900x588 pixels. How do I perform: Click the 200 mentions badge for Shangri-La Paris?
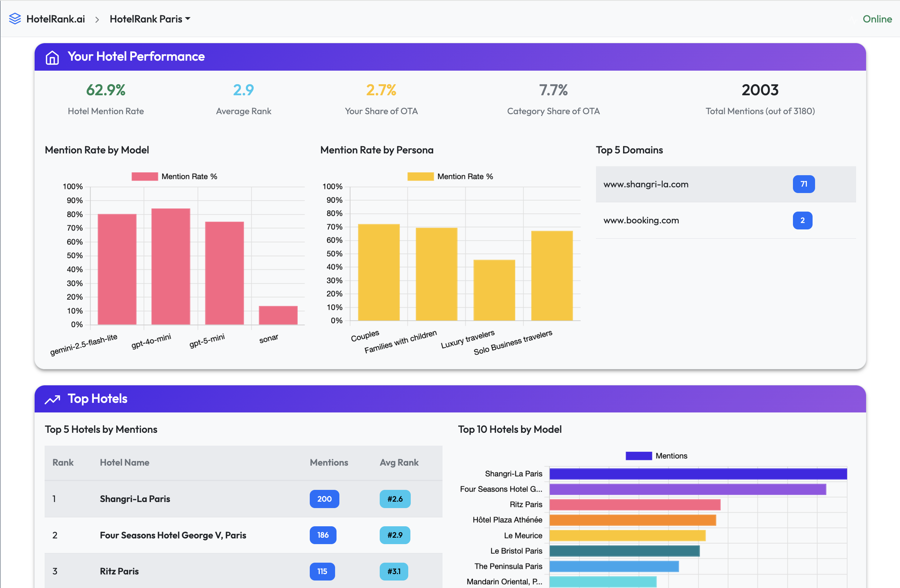pos(324,499)
